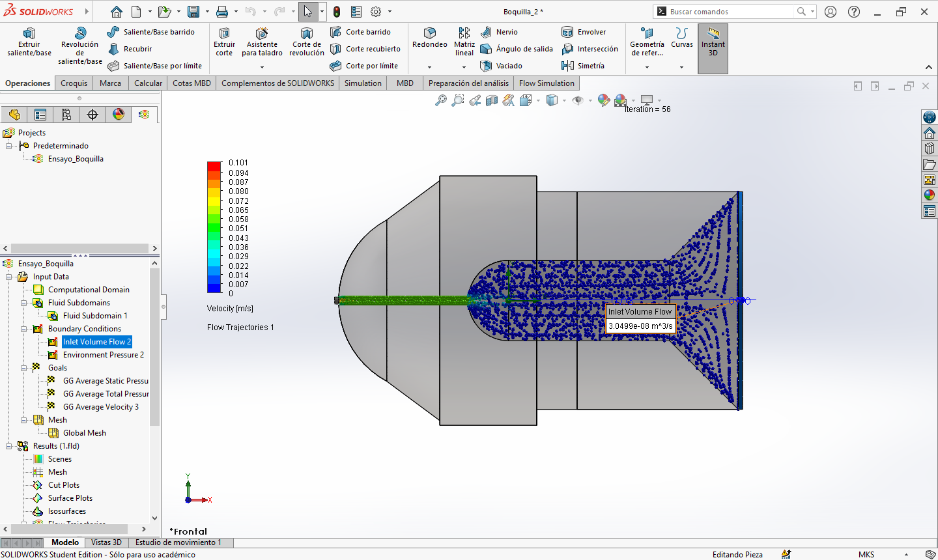Screen dimensions: 938x560
Task: Activate the section view icon
Action: point(492,100)
